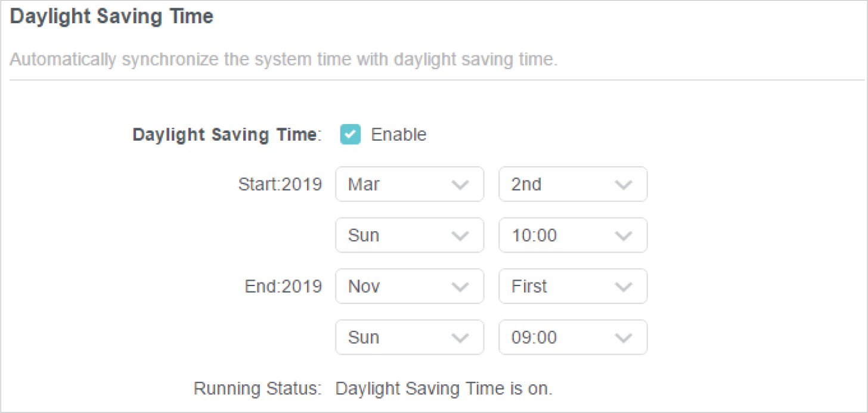Click the chevron arrow beside First

pos(623,287)
